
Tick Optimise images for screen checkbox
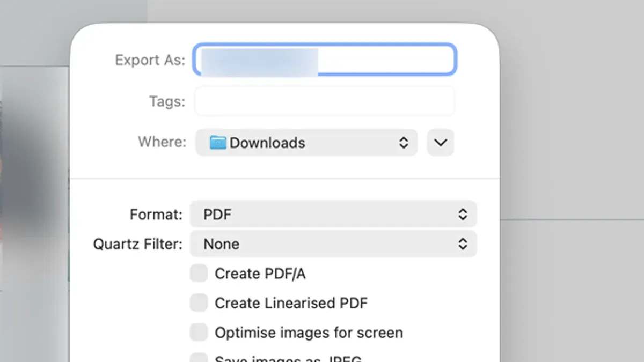(x=199, y=333)
